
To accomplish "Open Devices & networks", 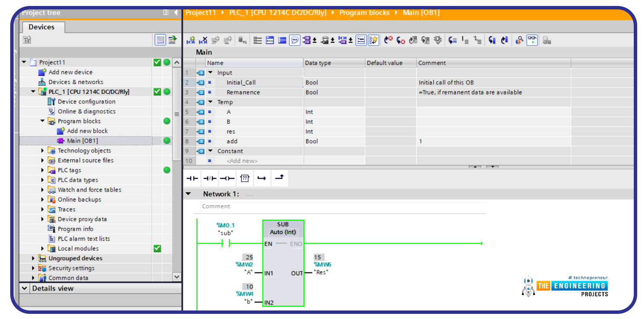I will point(76,82).
